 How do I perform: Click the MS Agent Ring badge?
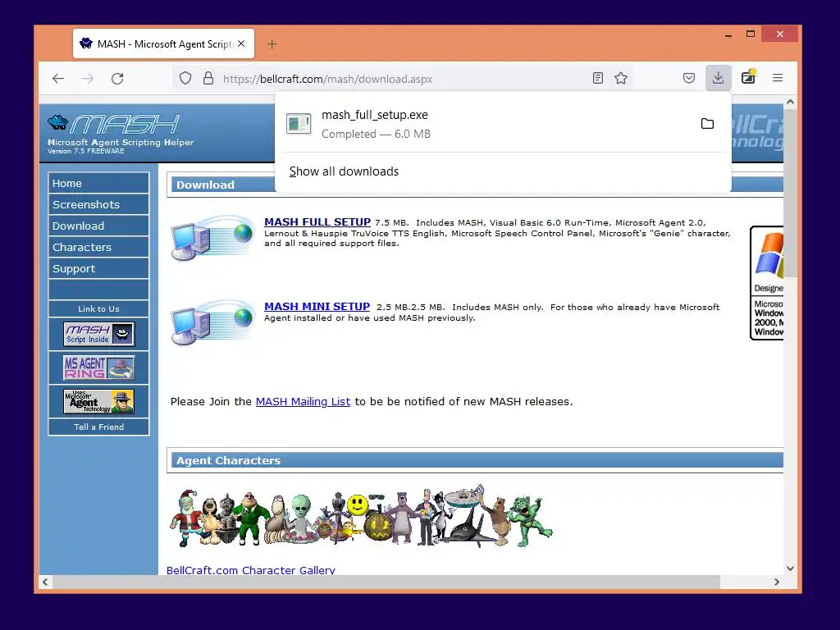coord(98,367)
